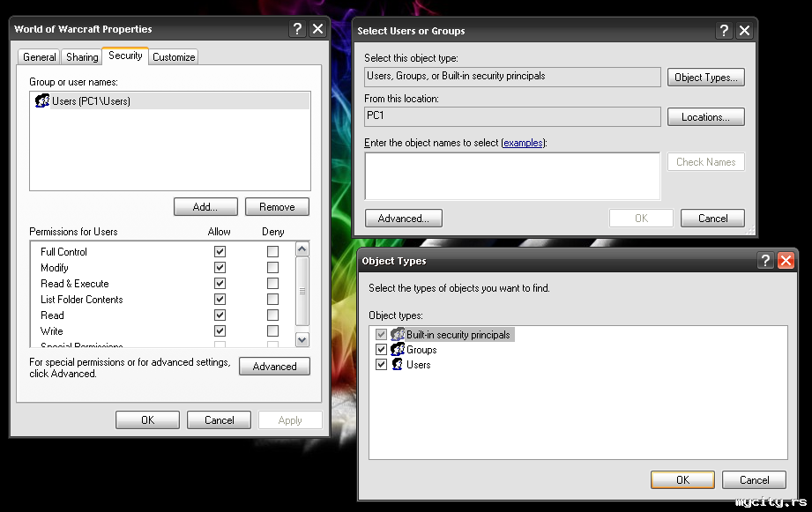Click permissions list scroll up arrow
The height and width of the screenshot is (512, 812).
[x=302, y=249]
